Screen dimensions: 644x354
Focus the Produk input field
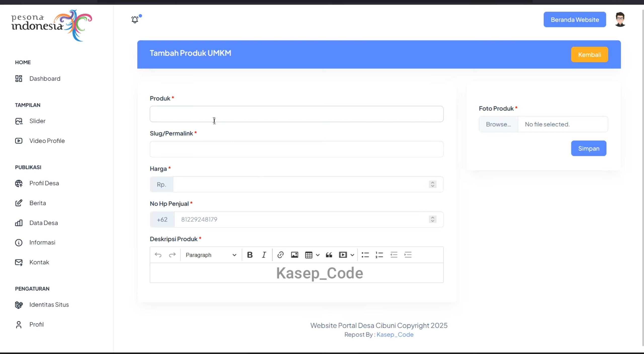tap(296, 114)
